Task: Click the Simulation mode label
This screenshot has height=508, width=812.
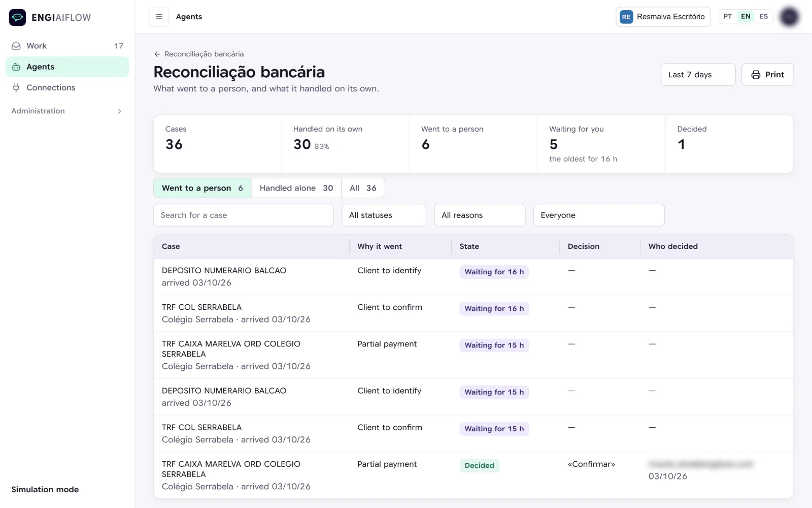Action: tap(45, 489)
